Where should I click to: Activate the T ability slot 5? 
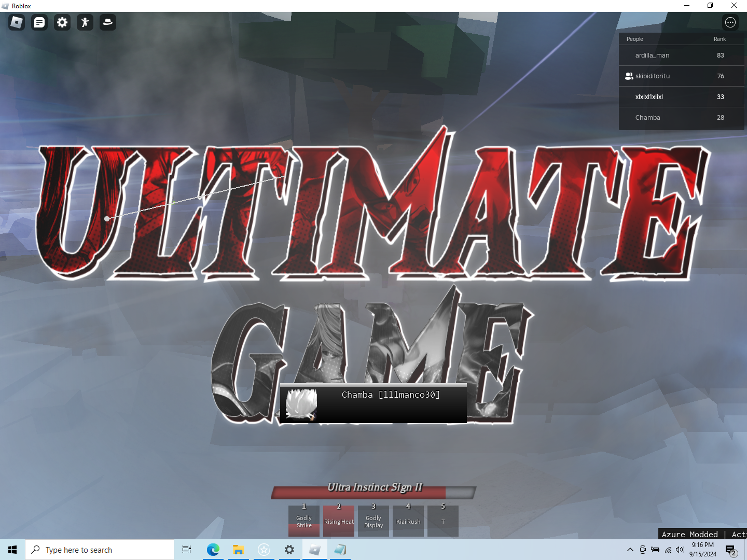point(443,521)
